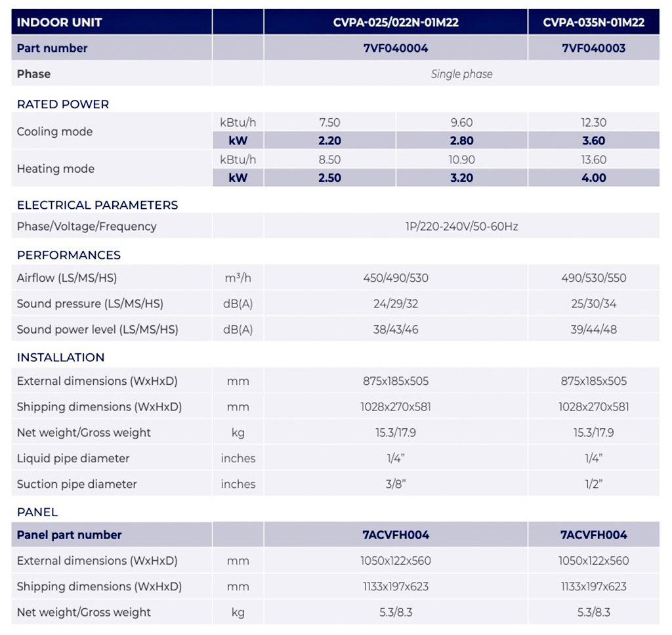Click the ELECTRICAL PARAMETERS section heading

[x=97, y=205]
